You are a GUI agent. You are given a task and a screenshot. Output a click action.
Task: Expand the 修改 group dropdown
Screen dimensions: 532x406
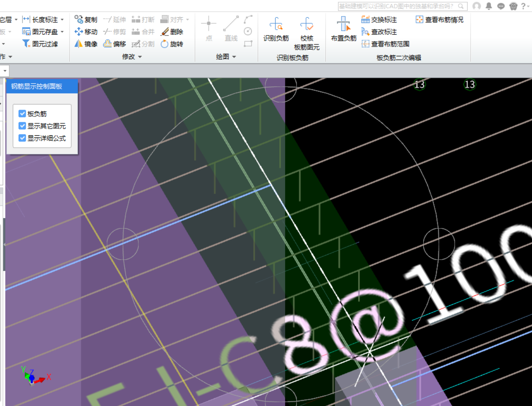[x=140, y=57]
